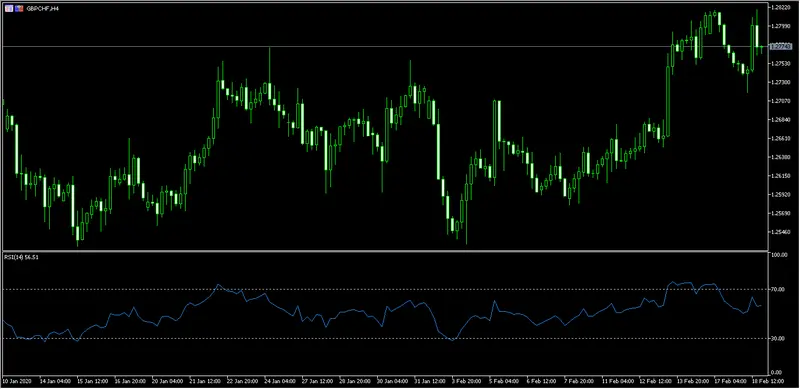Click the 30.00 level on the RSI scale
The width and height of the screenshot is (800, 389).
[x=778, y=338]
